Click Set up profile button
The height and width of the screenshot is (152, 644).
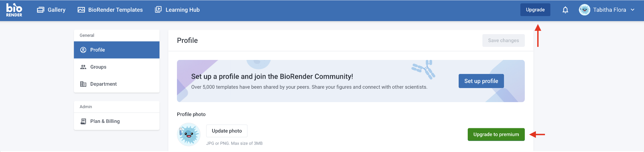481,81
